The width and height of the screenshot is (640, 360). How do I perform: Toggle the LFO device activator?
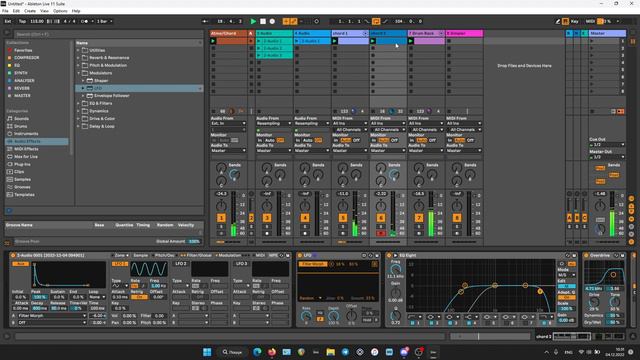pos(300,256)
